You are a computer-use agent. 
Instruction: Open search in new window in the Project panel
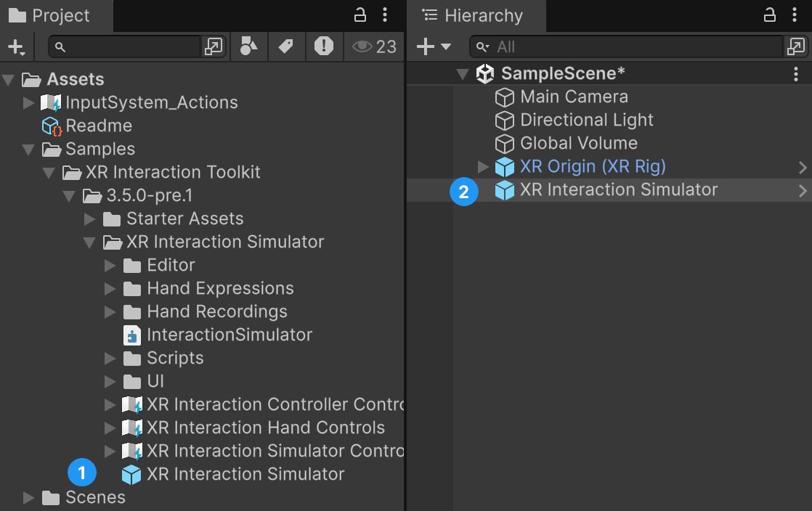tap(214, 46)
